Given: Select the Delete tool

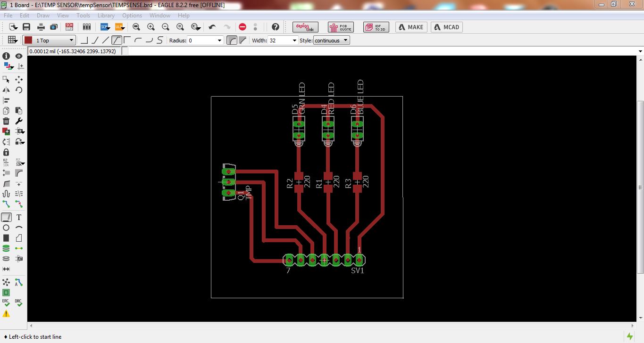Looking at the screenshot, I should (6, 122).
